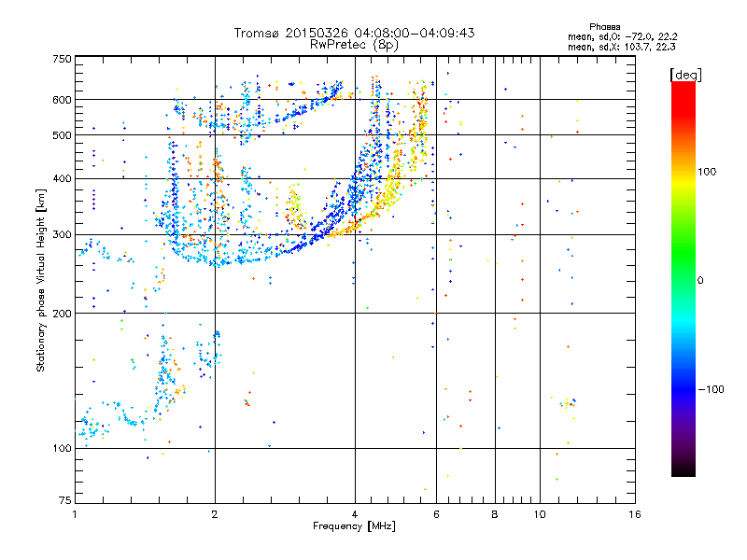Click x-axis tick label "6"

click(436, 514)
